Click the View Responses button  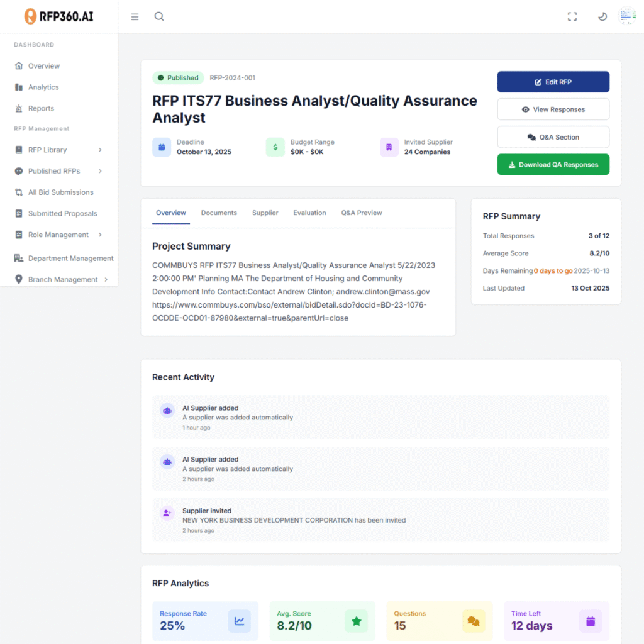553,109
